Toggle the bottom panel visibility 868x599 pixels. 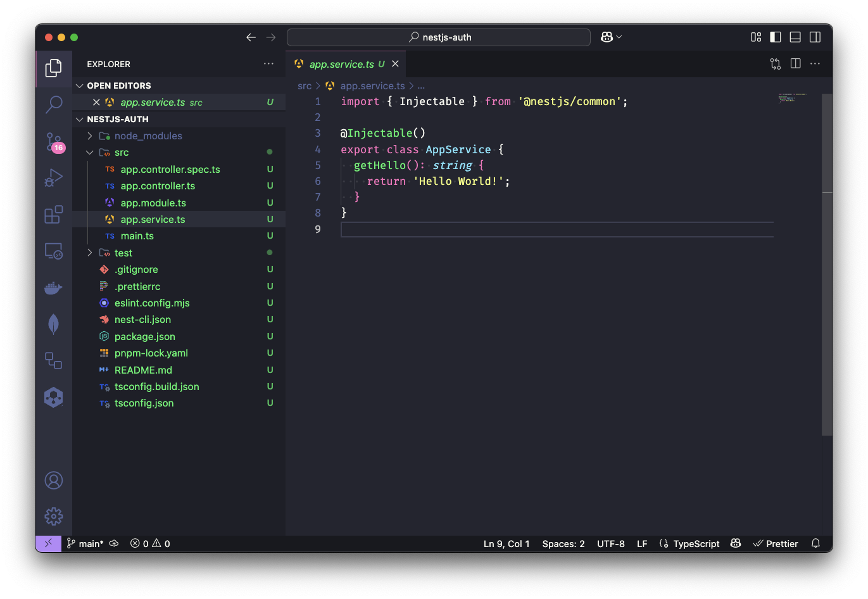pos(795,37)
